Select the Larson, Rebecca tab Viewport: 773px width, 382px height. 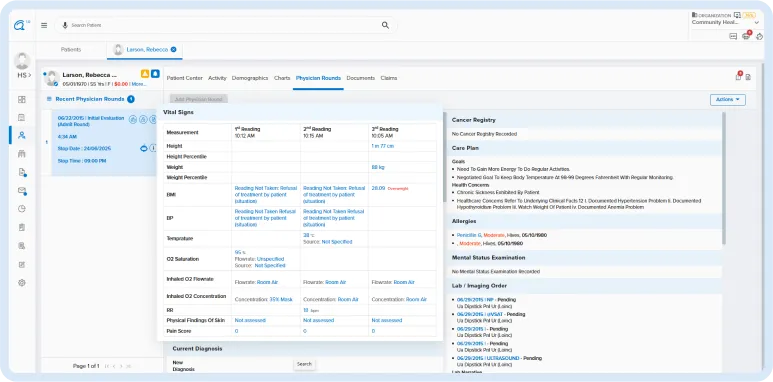145,50
